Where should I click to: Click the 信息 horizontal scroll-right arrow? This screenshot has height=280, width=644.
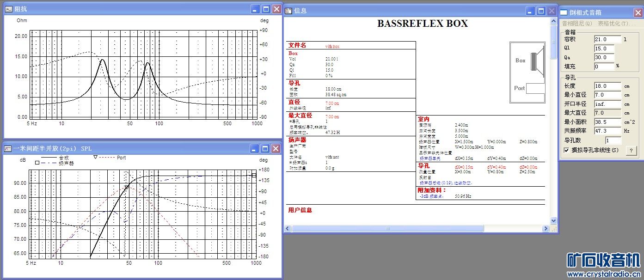(546, 228)
